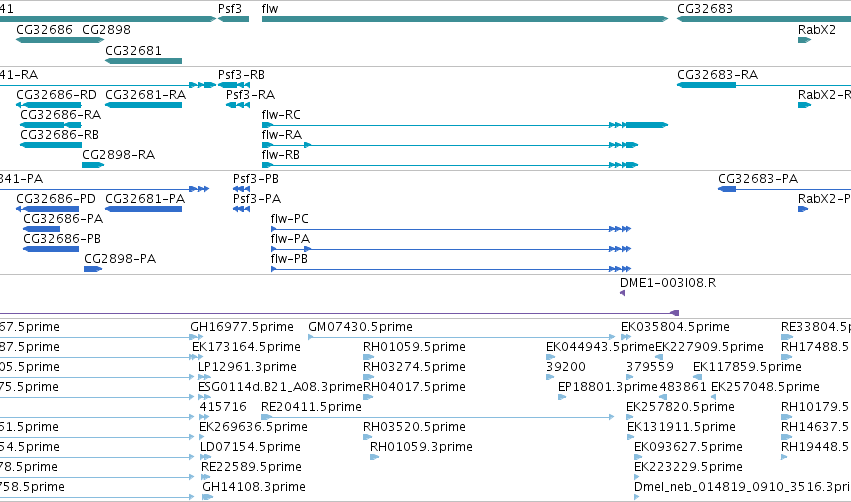Viewport: 851px width, 502px height.
Task: Open the feature label 415716
Action: (x=223, y=408)
